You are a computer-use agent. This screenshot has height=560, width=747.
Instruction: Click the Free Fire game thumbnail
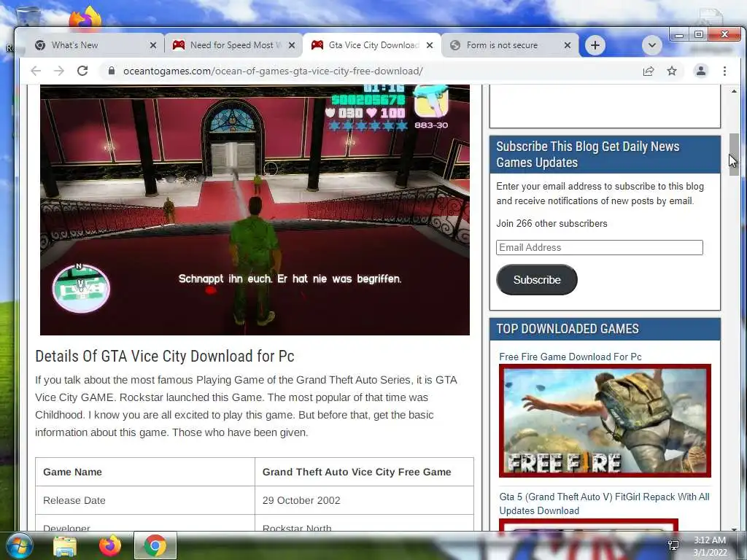point(605,421)
